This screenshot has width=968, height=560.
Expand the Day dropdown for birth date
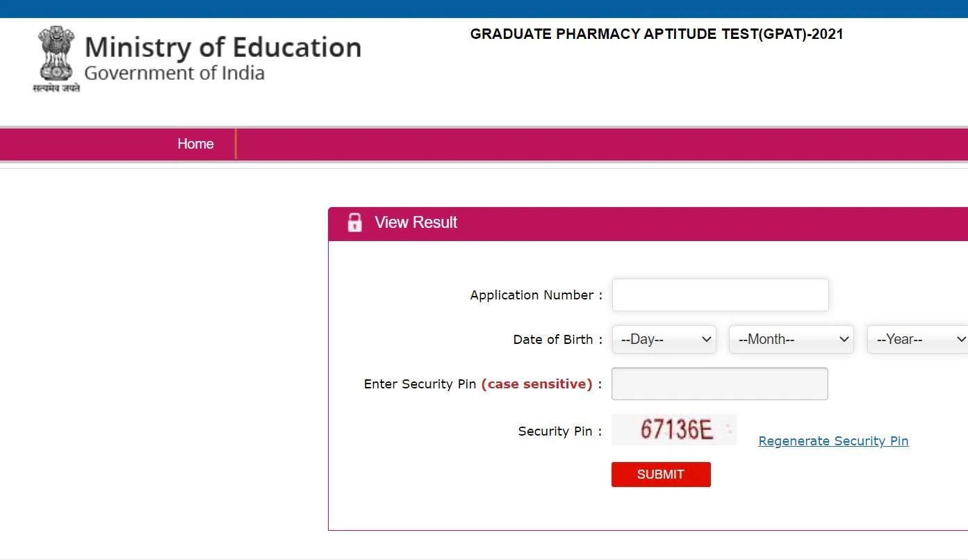click(664, 340)
